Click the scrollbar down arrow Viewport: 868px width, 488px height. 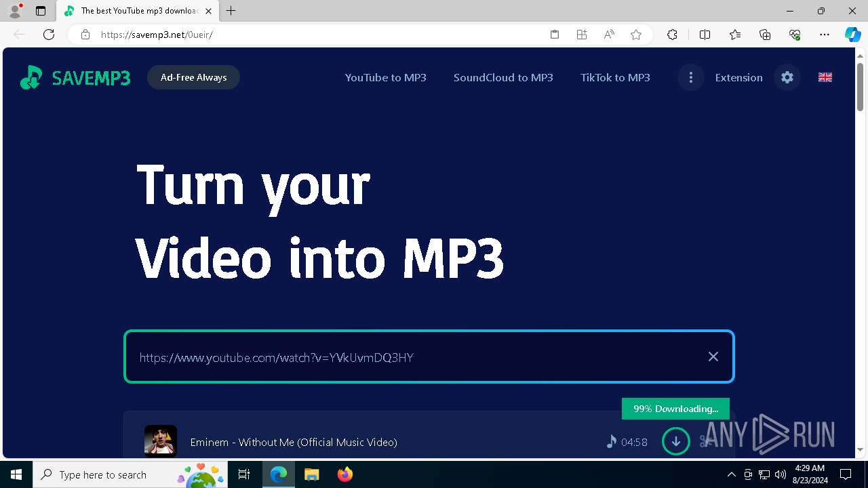pos(860,449)
